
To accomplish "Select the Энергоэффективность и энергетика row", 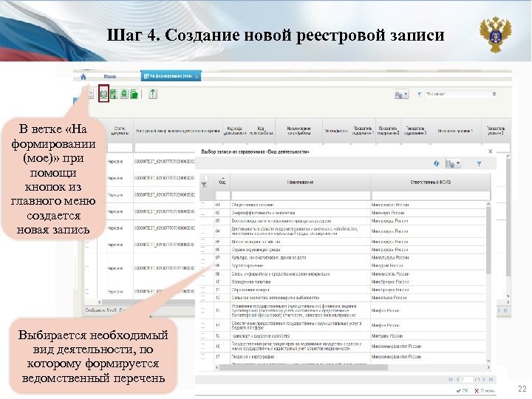I will [343, 213].
